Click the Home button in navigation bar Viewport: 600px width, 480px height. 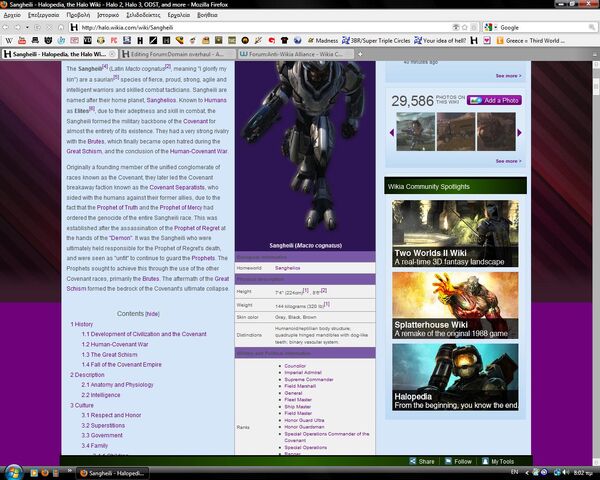(x=60, y=28)
